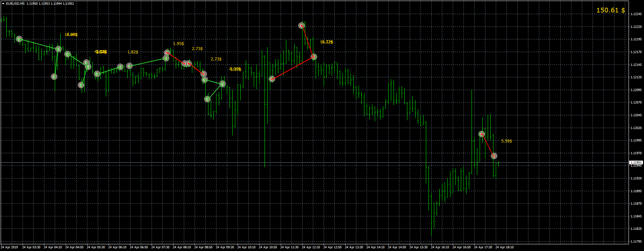Click price scale label 1.12195

coord(636,39)
